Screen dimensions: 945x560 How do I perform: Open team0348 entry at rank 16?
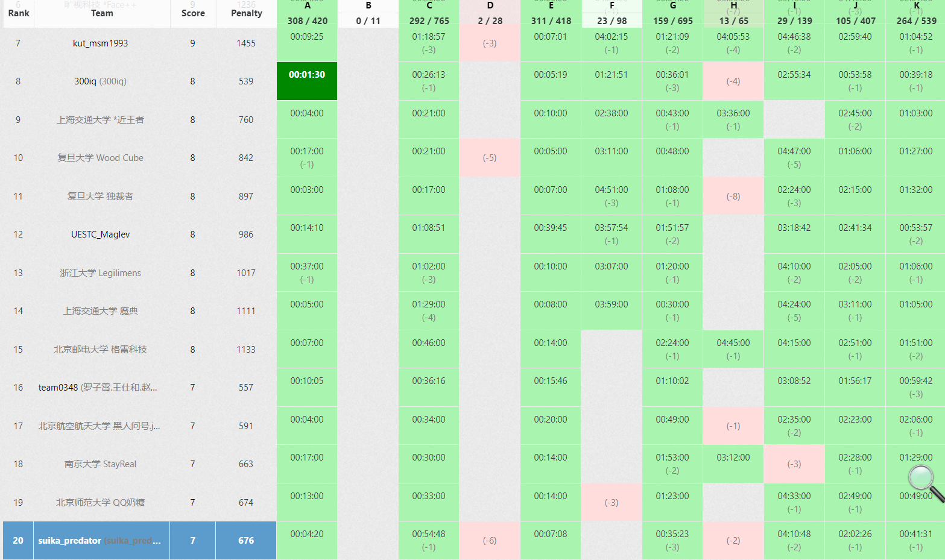click(x=98, y=388)
